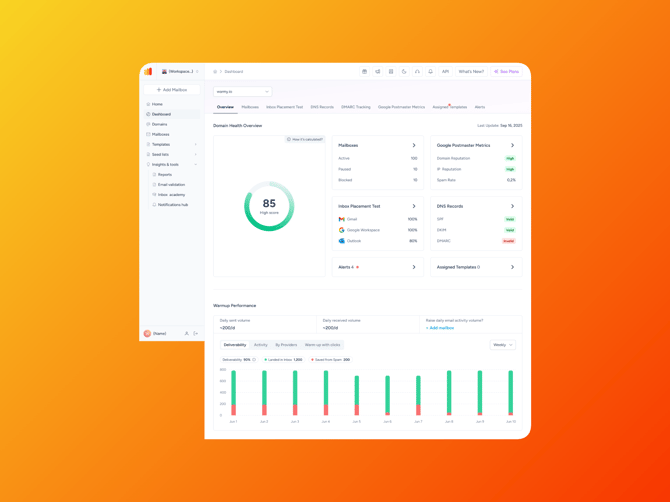Open Google Postmaster Metrics card chevron
The height and width of the screenshot is (502, 670).
[512, 145]
